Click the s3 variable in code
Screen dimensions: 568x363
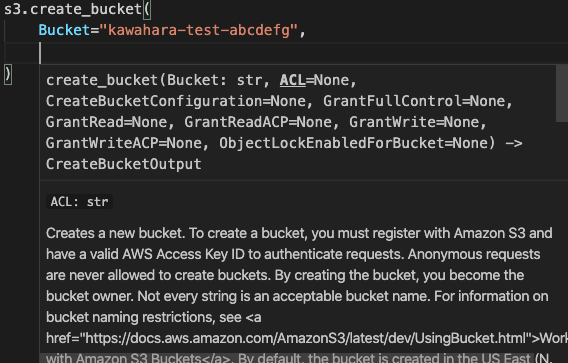coord(12,9)
